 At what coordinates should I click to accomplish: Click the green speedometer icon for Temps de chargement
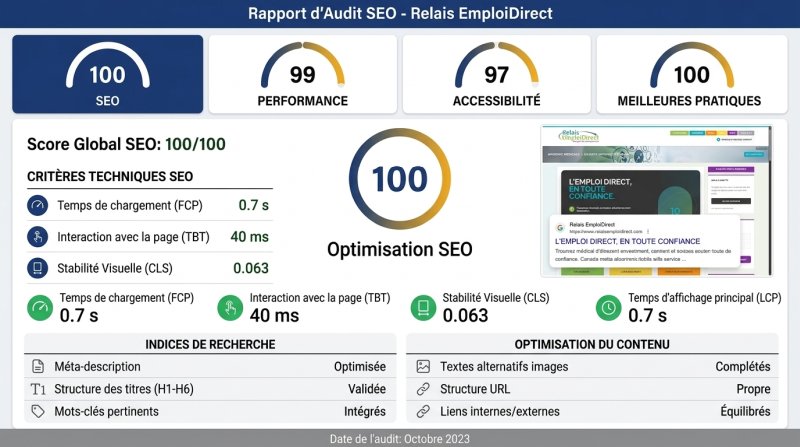[40, 308]
